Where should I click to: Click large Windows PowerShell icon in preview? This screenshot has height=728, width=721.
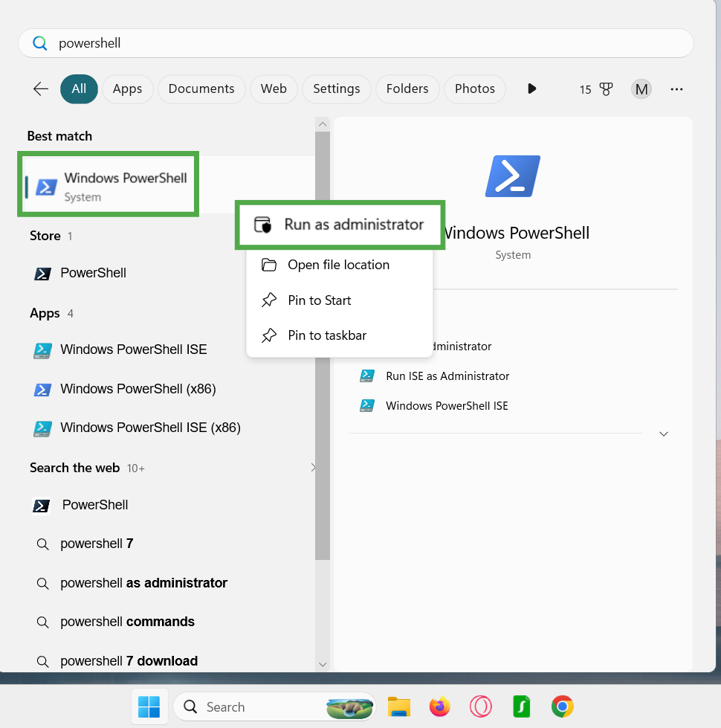pos(513,176)
